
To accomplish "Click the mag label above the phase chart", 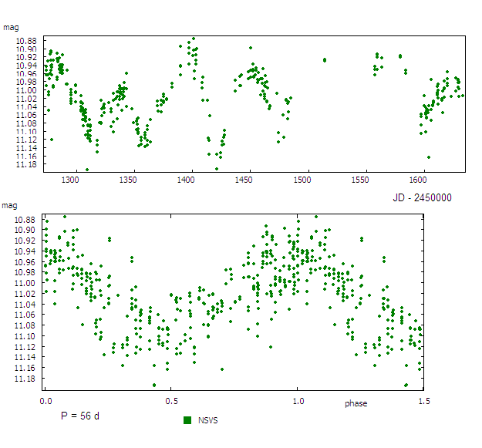I will point(11,205).
